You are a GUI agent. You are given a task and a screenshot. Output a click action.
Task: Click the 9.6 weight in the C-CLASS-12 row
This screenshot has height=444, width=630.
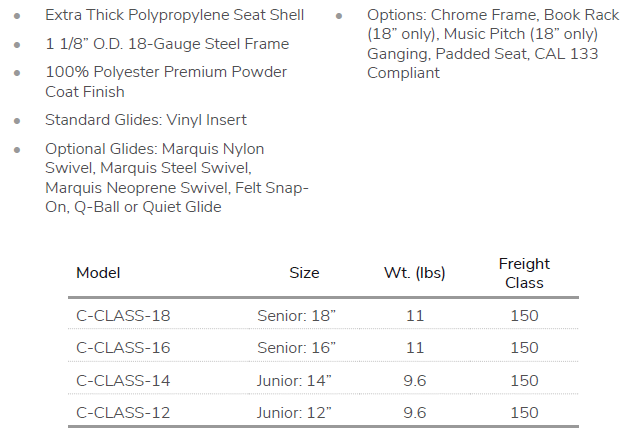tap(415, 413)
